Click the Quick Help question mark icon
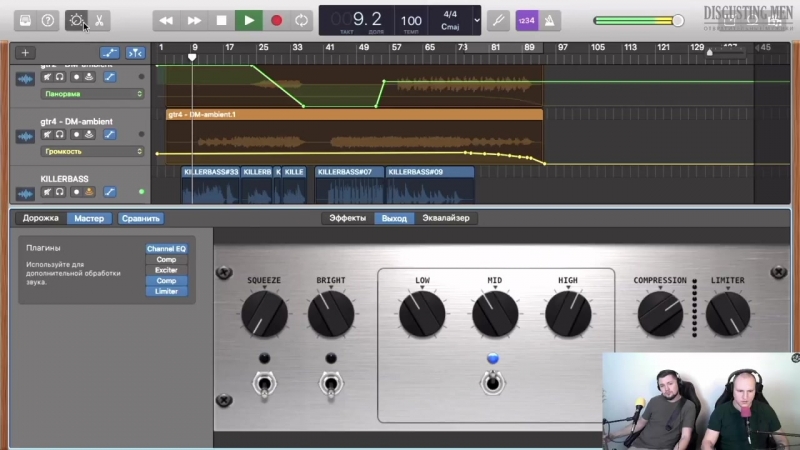This screenshot has height=450, width=800. click(49, 20)
